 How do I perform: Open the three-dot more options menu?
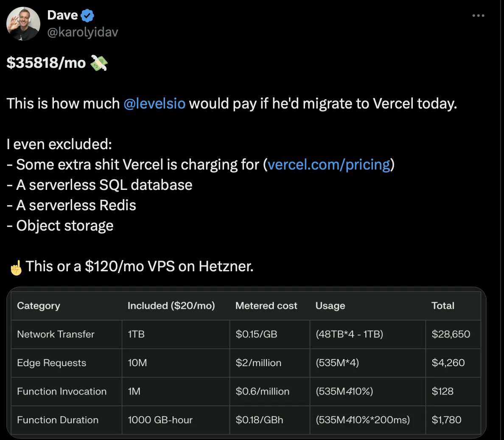click(478, 15)
